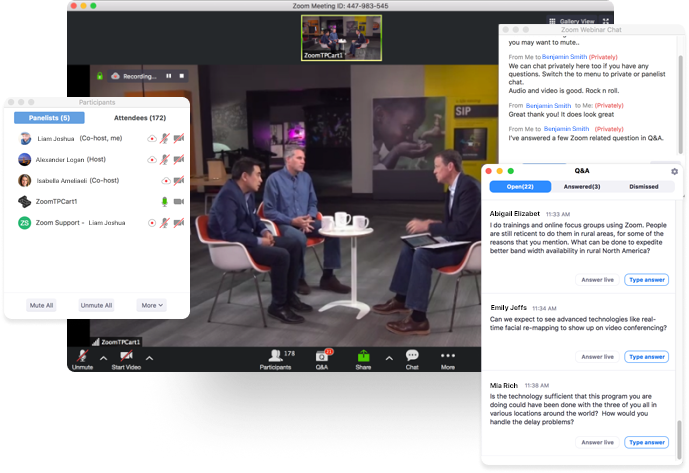Viewport: 689px width, 473px height.
Task: Click Alexander Logan's recording indicator icon
Action: tap(152, 160)
